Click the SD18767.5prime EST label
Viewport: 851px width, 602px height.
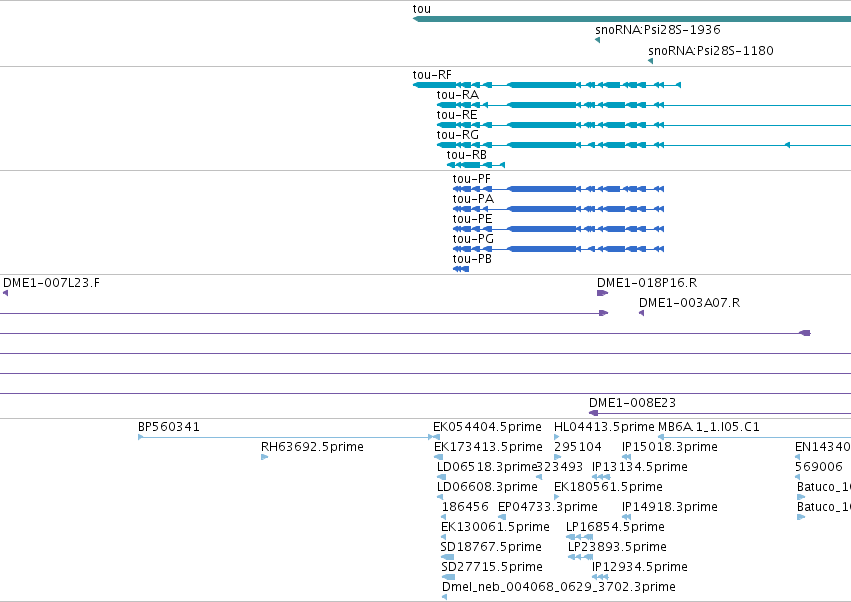pos(491,547)
